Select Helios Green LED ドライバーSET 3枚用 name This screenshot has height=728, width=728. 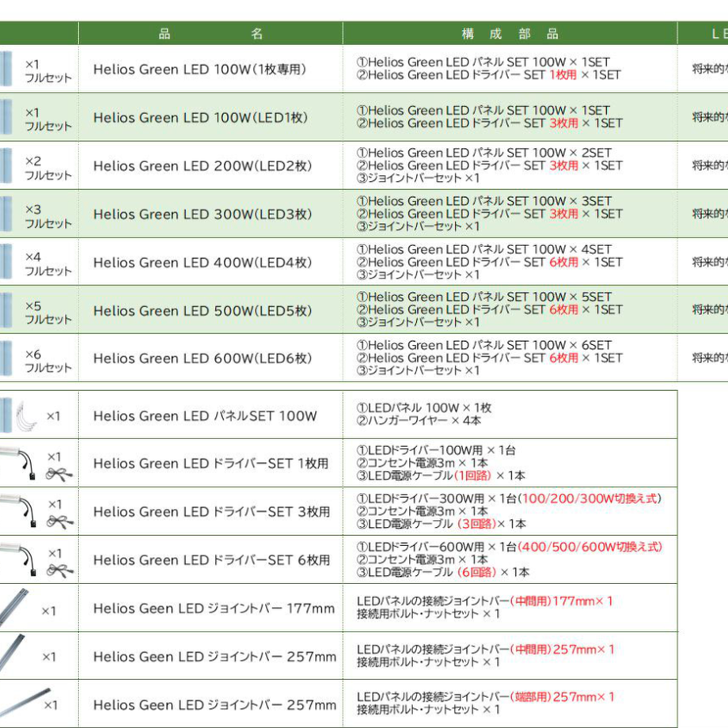tap(212, 512)
